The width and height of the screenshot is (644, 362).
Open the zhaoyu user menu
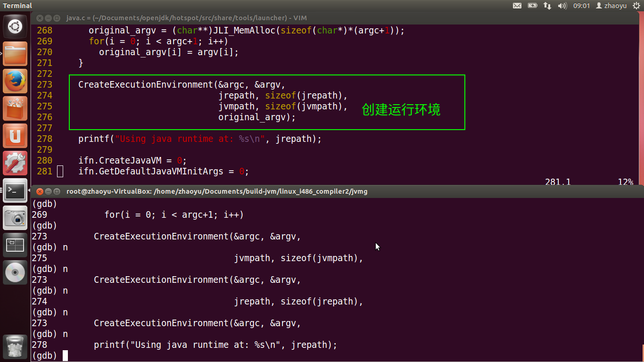pyautogui.click(x=611, y=6)
